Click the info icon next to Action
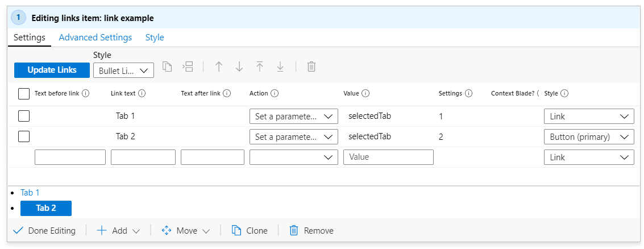644x249 pixels. 275,94
